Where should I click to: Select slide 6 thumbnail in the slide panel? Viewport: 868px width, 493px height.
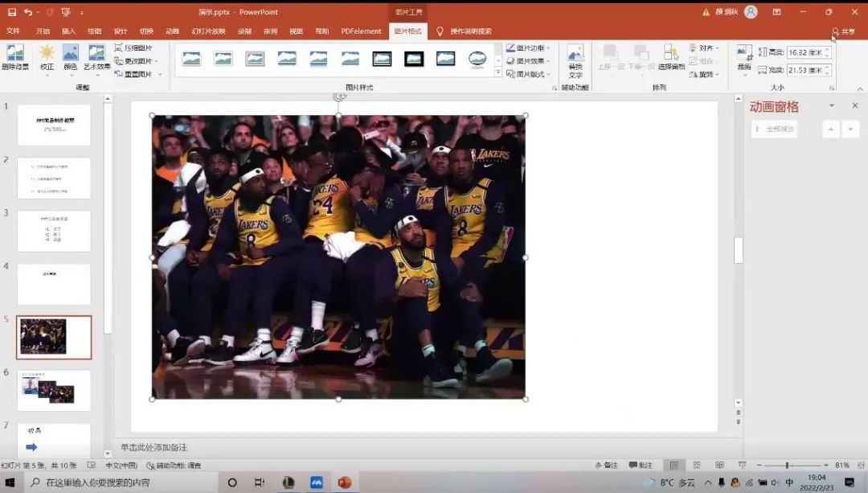[54, 389]
